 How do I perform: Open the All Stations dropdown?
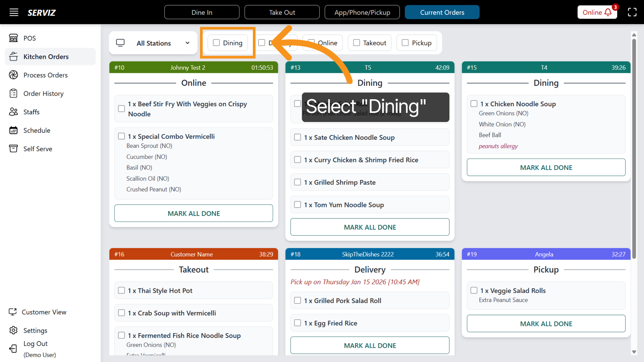[x=153, y=43]
